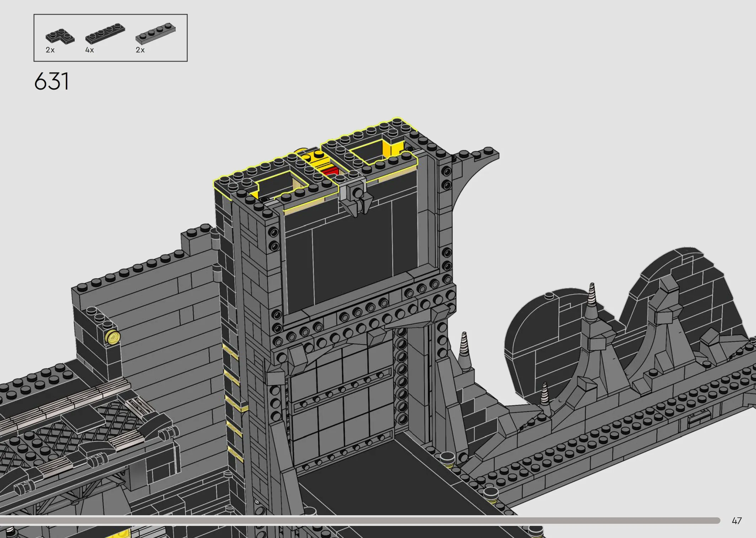Click the "4x" quantity label

click(90, 50)
